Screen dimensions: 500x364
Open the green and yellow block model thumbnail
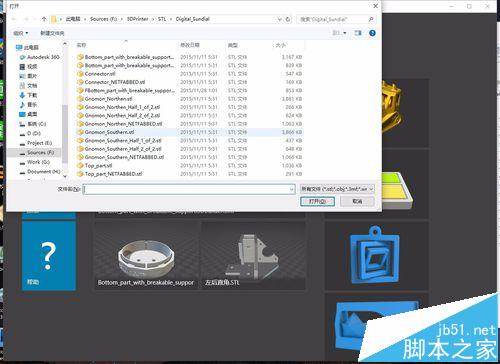(405, 184)
